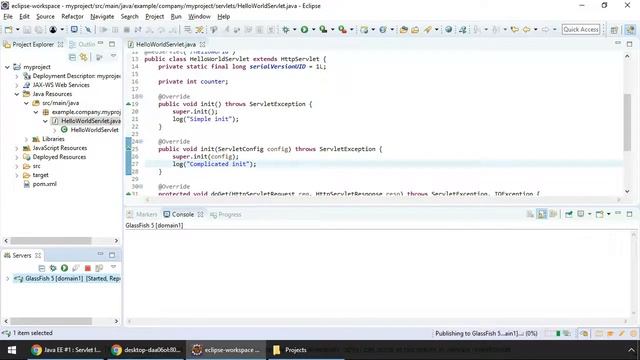Expand the Deployment Descriptor node
The image size is (640, 360).
pyautogui.click(x=17, y=76)
